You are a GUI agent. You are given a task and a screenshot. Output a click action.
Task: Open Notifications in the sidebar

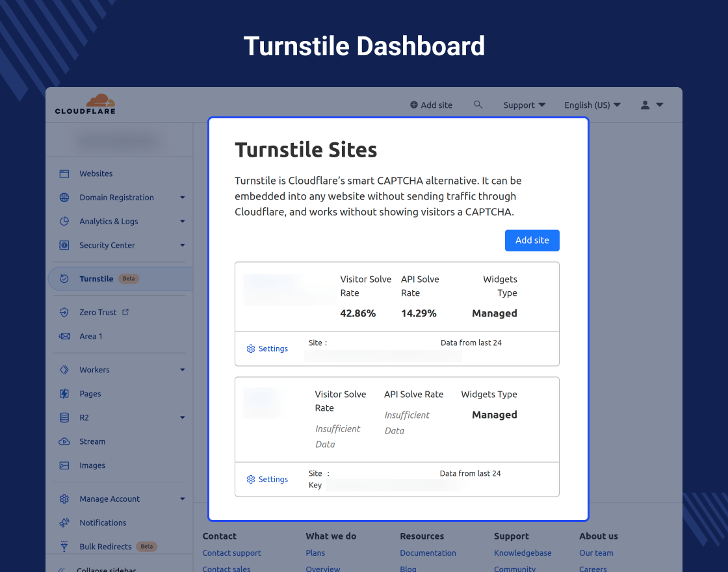click(103, 523)
